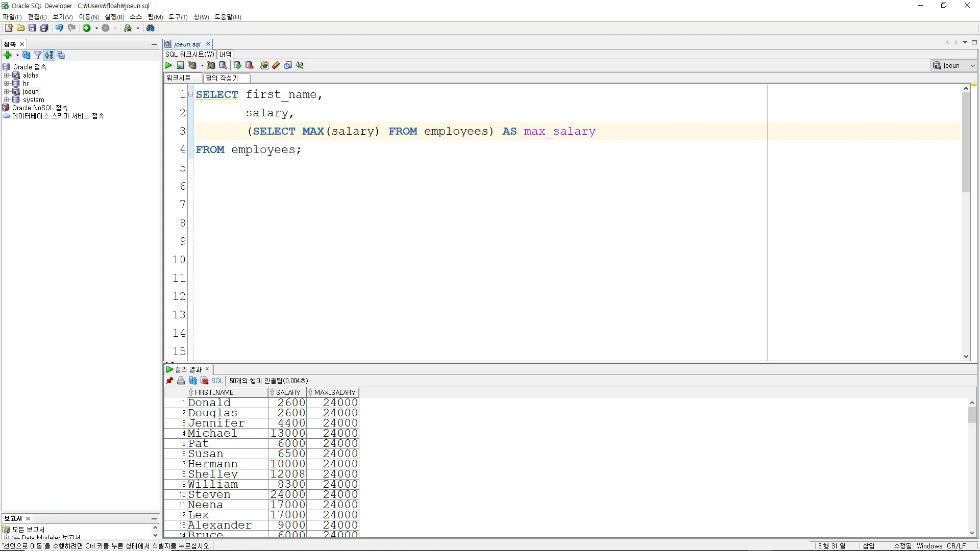Click the Commit icon
The image size is (980, 551).
tap(237, 65)
